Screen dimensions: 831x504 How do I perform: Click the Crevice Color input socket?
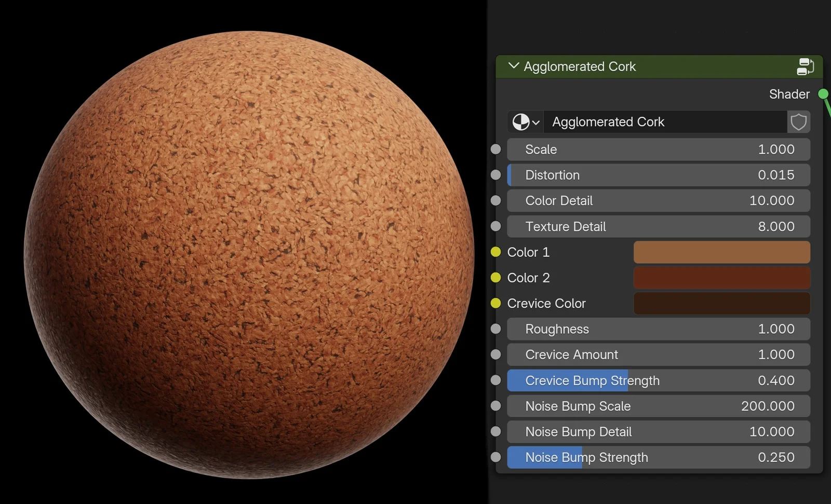pyautogui.click(x=495, y=303)
